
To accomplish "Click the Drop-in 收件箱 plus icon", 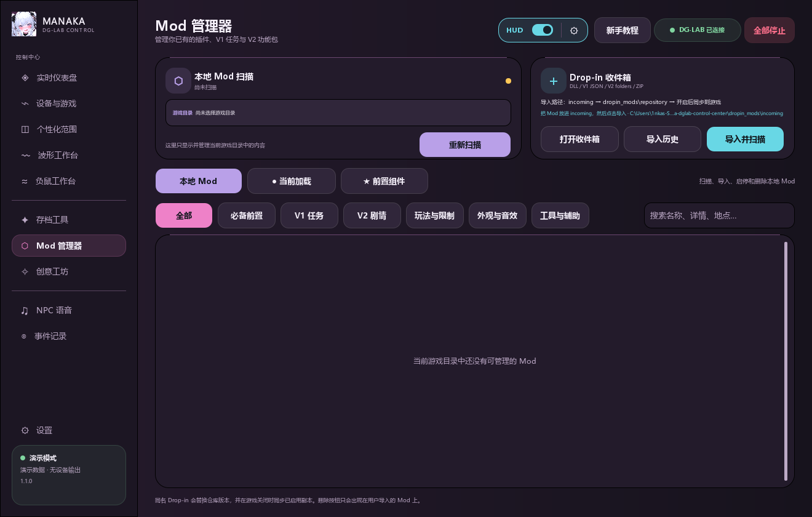I will point(554,81).
